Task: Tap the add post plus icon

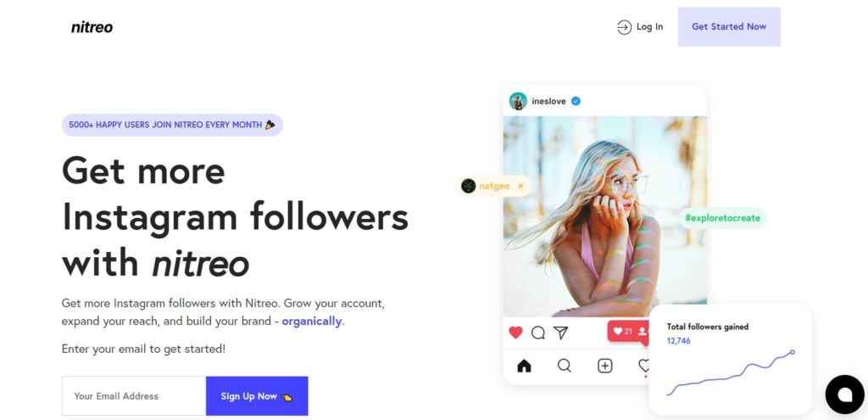Action: coord(604,366)
